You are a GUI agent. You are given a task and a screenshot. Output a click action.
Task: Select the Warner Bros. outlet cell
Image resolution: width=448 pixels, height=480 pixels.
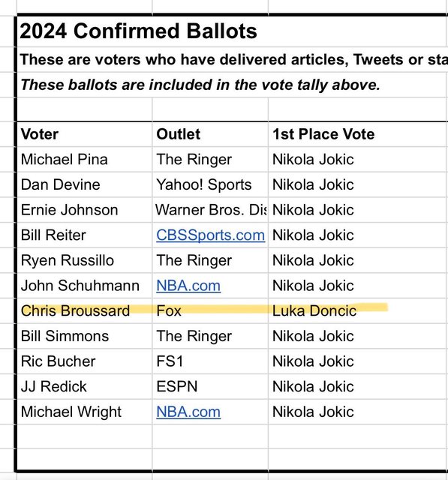tap(210, 210)
